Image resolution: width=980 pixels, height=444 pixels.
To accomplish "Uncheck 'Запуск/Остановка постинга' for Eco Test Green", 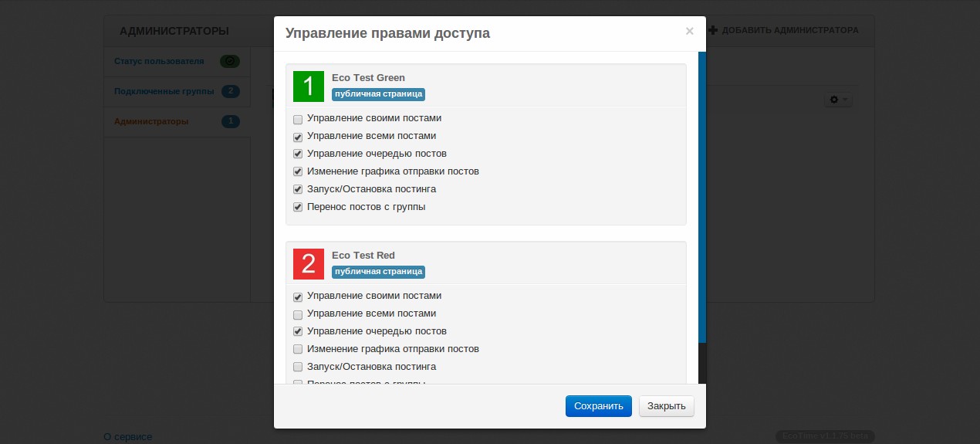I will (298, 190).
